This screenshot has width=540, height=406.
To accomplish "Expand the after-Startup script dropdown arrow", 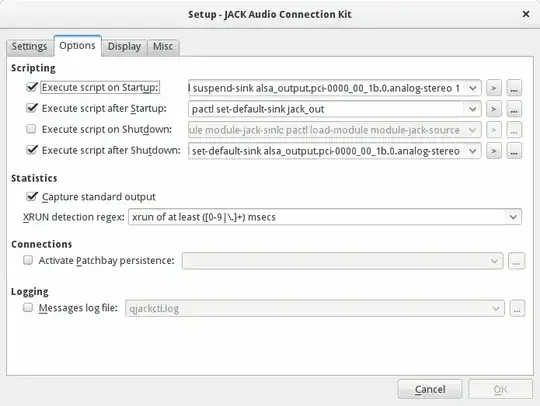I will point(472,109).
